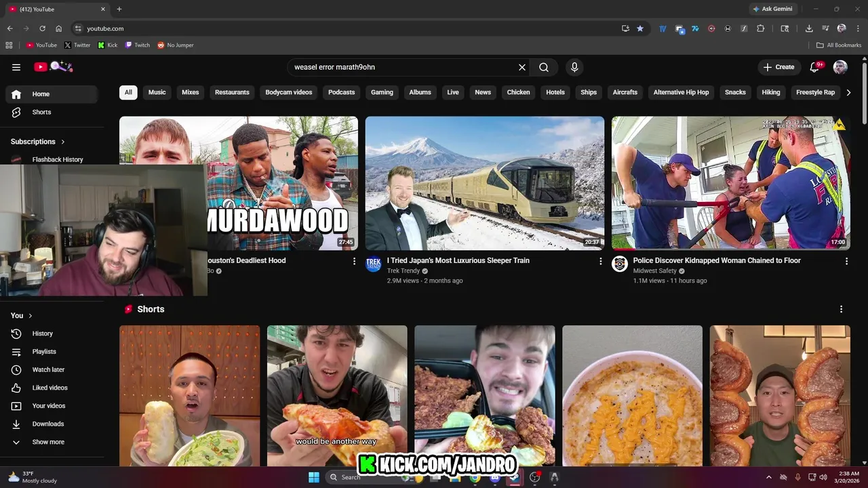Screen dimensions: 868x488
Task: Open Watch later in sidebar
Action: (52, 369)
